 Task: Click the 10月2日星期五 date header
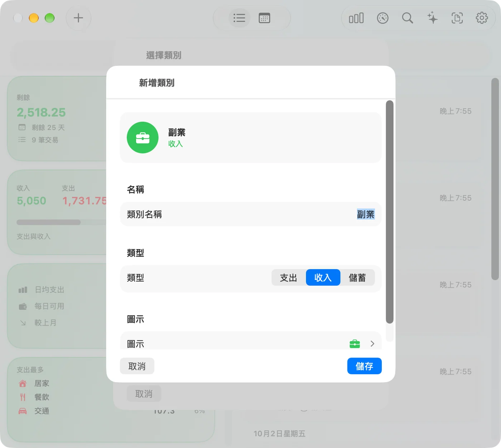coord(279,434)
